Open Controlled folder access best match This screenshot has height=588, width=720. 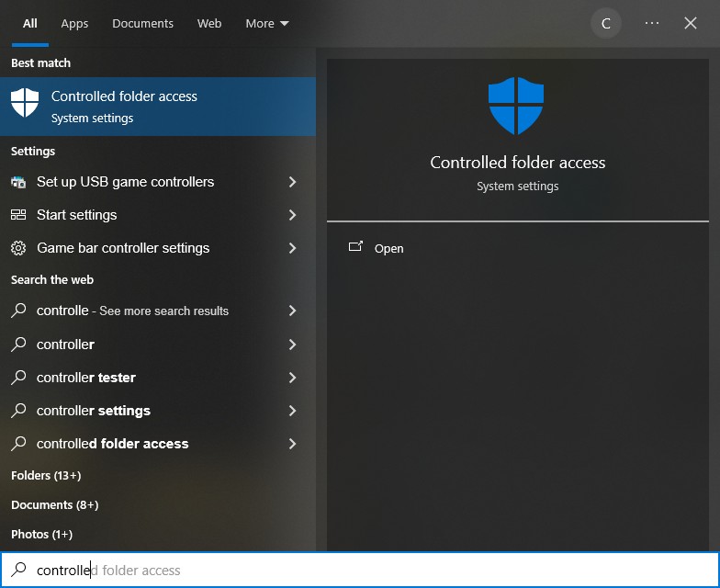point(158,107)
